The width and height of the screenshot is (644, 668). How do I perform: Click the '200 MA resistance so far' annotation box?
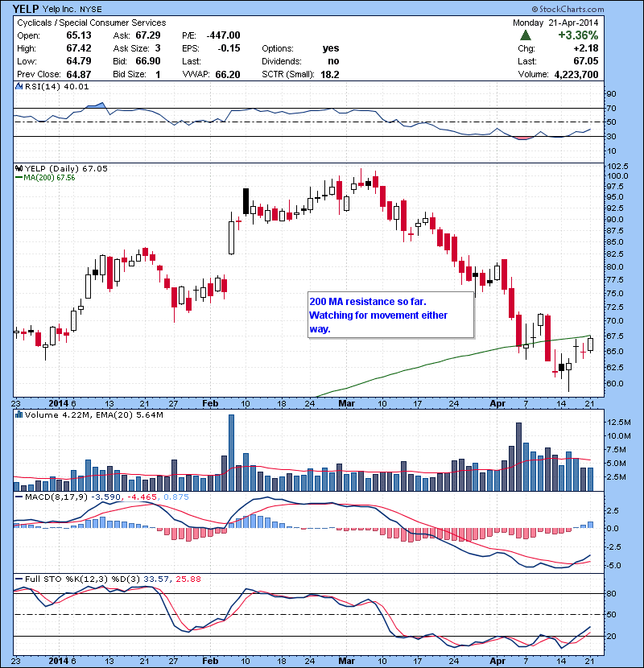click(391, 315)
